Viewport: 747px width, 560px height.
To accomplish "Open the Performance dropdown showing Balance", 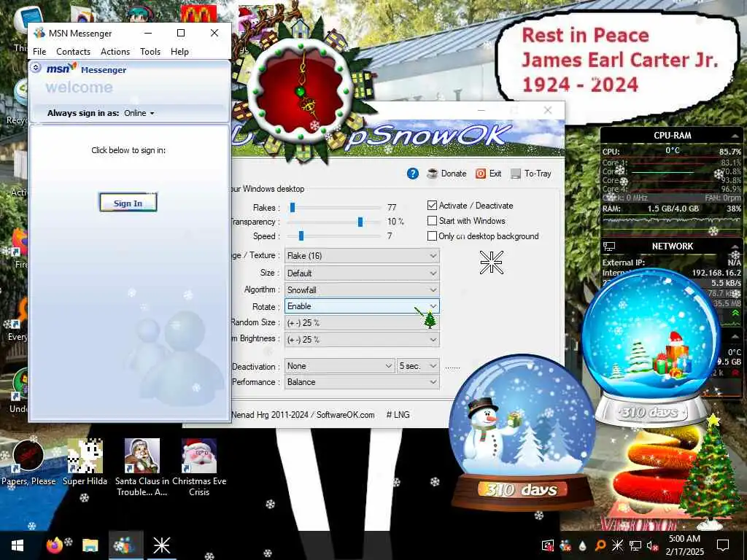I will coord(362,382).
